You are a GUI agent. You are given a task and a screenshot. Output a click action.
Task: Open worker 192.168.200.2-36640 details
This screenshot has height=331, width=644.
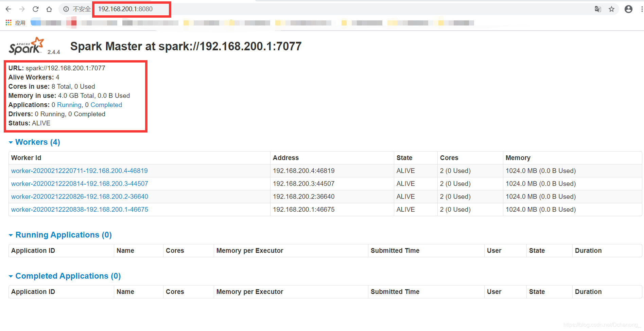[x=80, y=197]
